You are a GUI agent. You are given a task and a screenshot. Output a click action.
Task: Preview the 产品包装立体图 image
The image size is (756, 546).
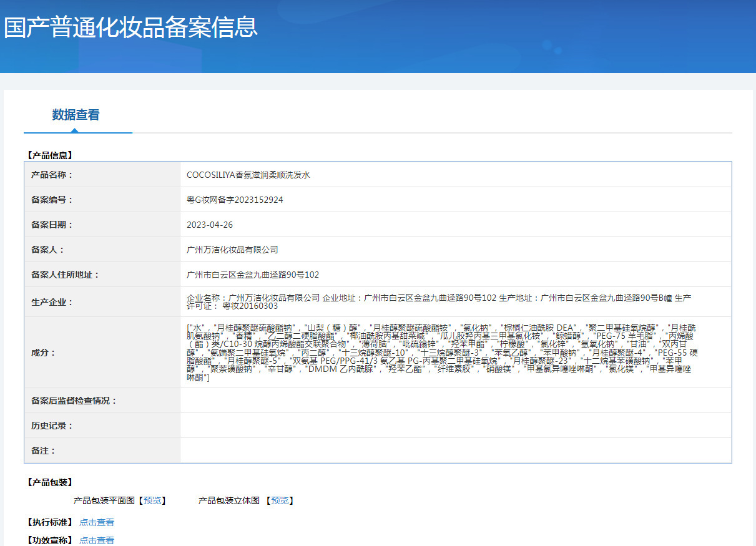click(280, 500)
